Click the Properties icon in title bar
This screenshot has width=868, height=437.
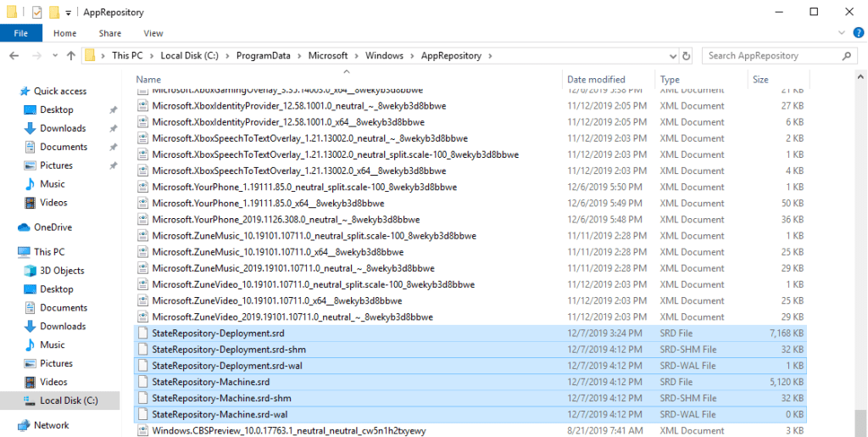[x=36, y=13]
